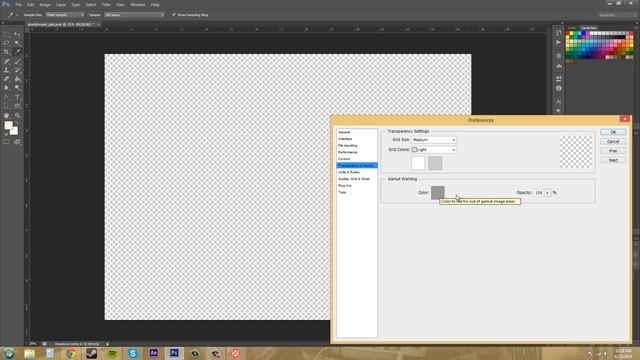Open the Layer menu
Screen dimensions: 640x360
coord(61,5)
